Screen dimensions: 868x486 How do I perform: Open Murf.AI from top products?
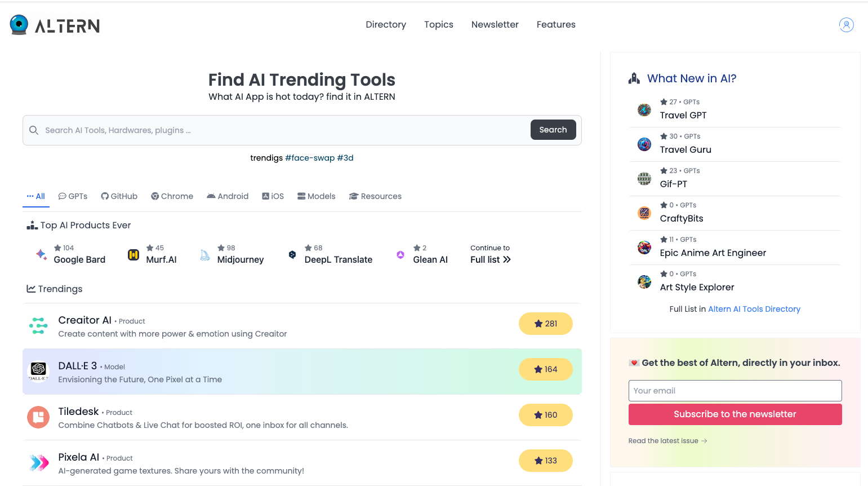pyautogui.click(x=162, y=260)
